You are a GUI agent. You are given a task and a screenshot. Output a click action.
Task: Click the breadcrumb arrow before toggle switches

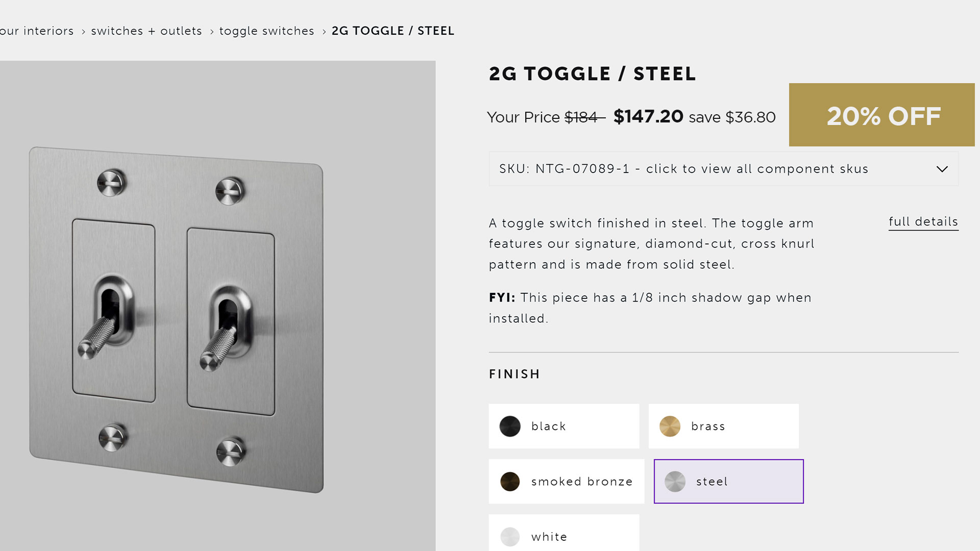click(x=212, y=32)
